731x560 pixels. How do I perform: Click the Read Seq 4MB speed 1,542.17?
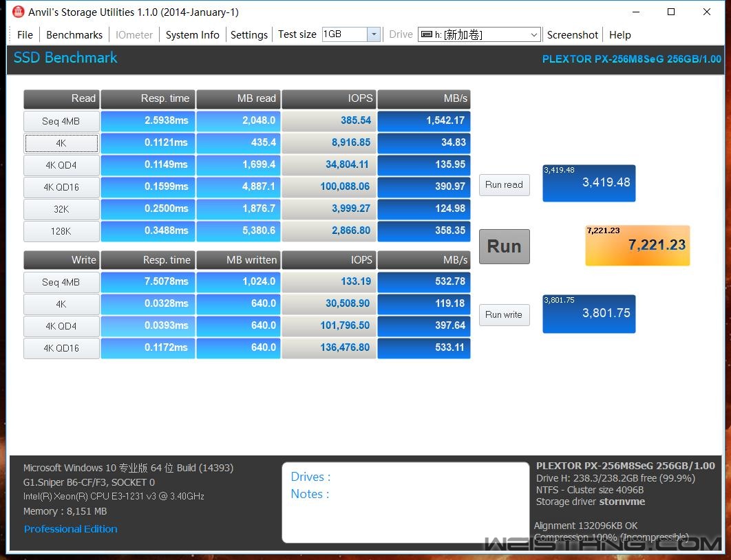point(424,120)
